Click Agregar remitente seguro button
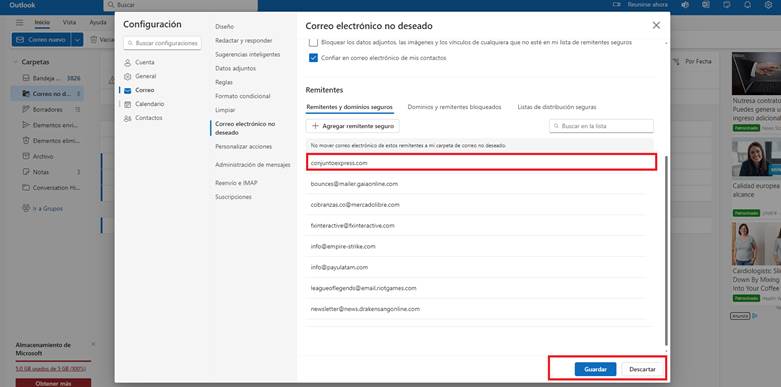The width and height of the screenshot is (781, 387). click(353, 126)
